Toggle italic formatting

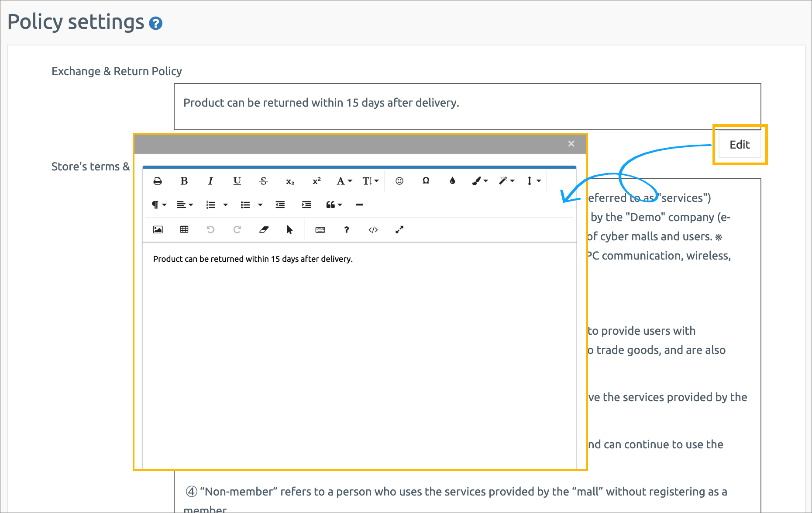[x=210, y=181]
